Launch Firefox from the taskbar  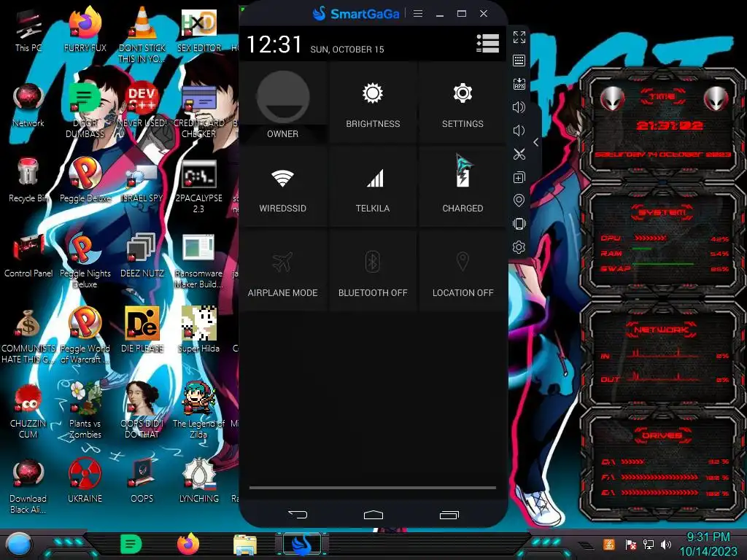pyautogui.click(x=188, y=544)
